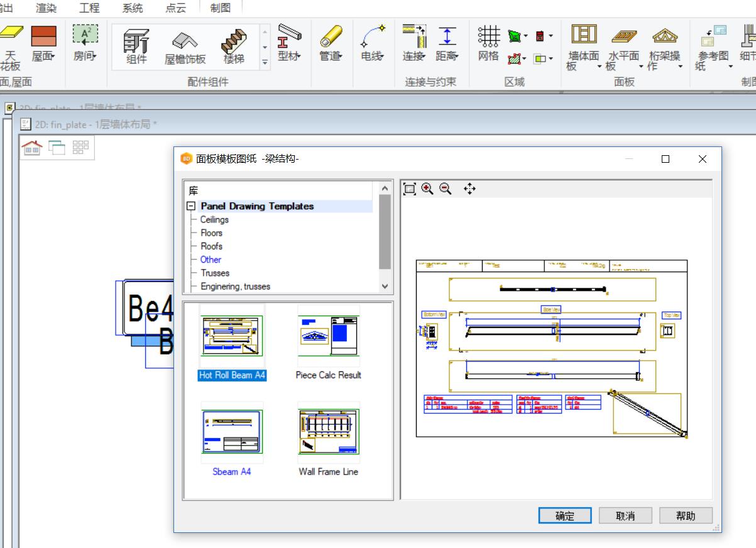Select Trusses in template library tree
This screenshot has width=756, height=548.
(215, 273)
